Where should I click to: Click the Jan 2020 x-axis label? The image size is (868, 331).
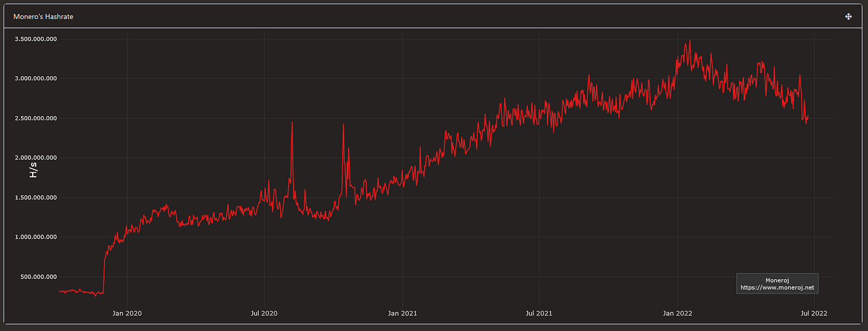click(x=127, y=313)
